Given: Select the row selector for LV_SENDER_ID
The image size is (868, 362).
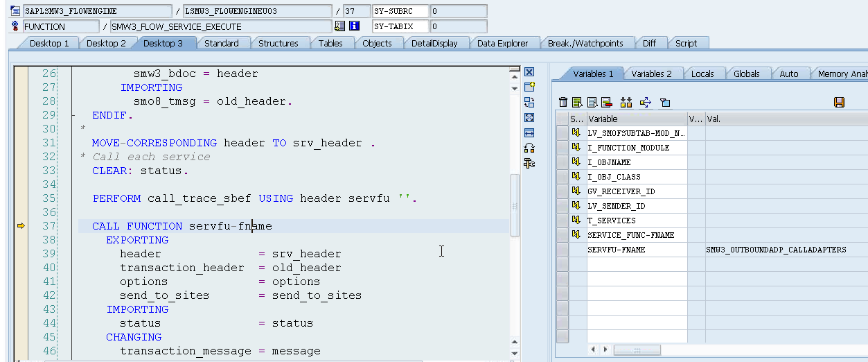Looking at the screenshot, I should [x=563, y=205].
